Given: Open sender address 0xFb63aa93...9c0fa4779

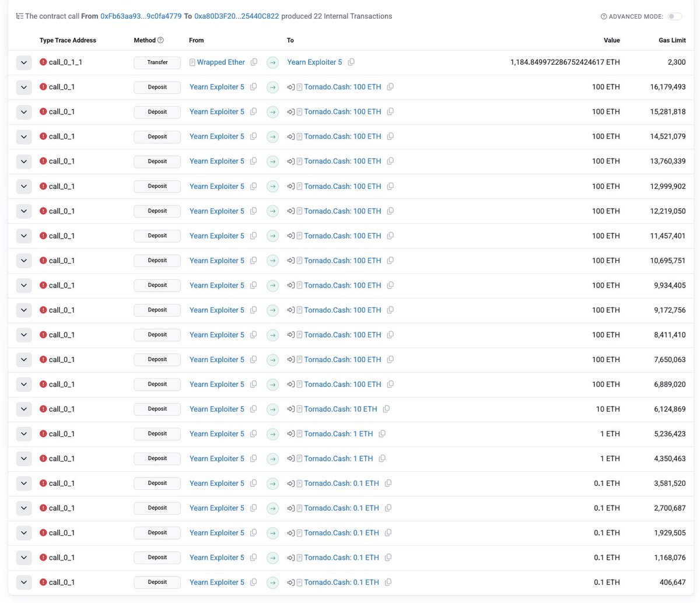Looking at the screenshot, I should (x=141, y=16).
